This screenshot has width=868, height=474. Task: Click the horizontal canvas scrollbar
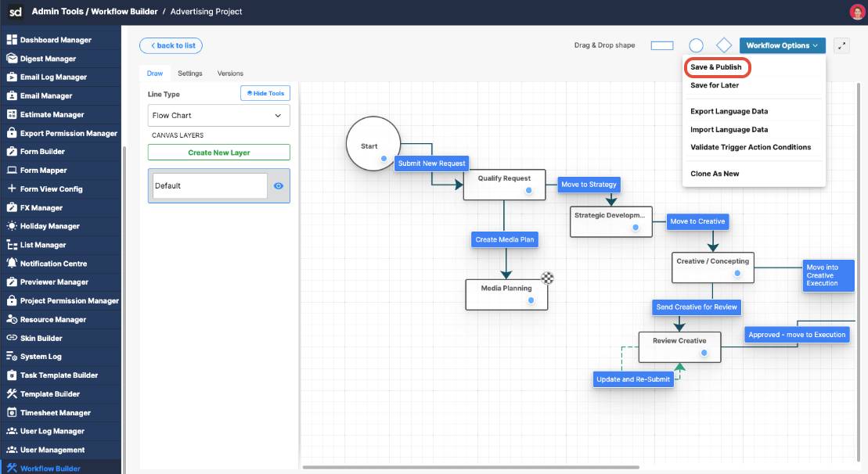click(471, 468)
